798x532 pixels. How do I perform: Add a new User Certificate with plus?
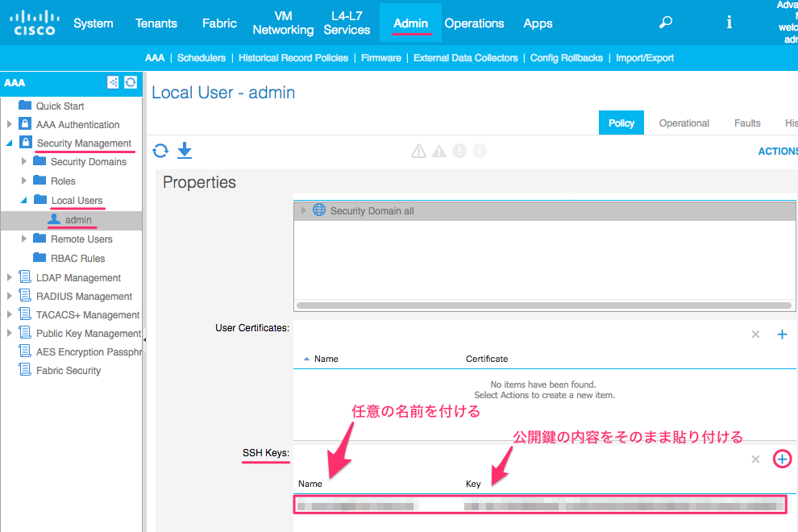click(782, 335)
